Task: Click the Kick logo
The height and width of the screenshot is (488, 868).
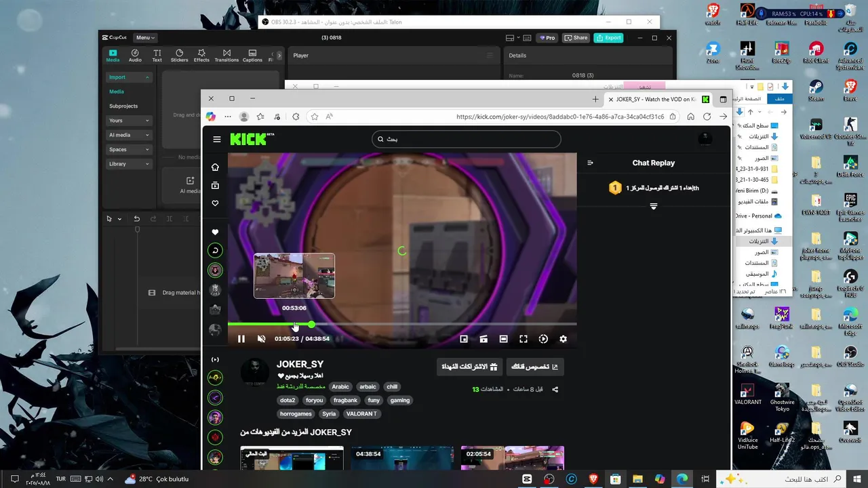Action: pyautogui.click(x=252, y=139)
